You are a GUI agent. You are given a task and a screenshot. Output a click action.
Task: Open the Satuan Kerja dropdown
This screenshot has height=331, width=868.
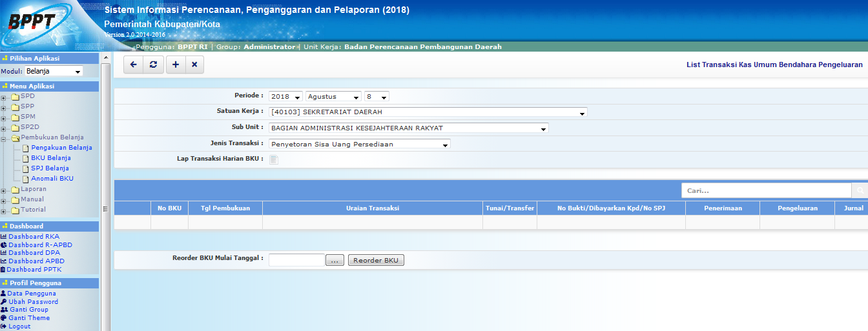pyautogui.click(x=428, y=112)
